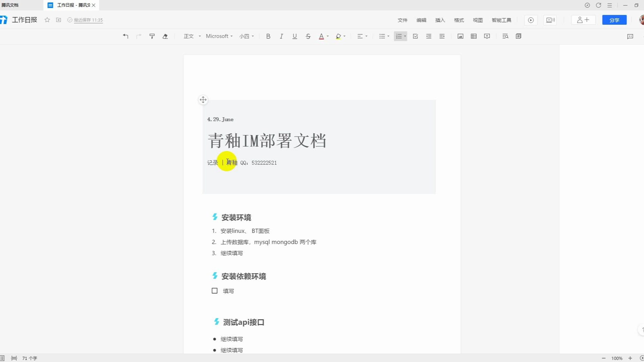Apply the yellow highlight color
644x362 pixels.
[x=338, y=36]
